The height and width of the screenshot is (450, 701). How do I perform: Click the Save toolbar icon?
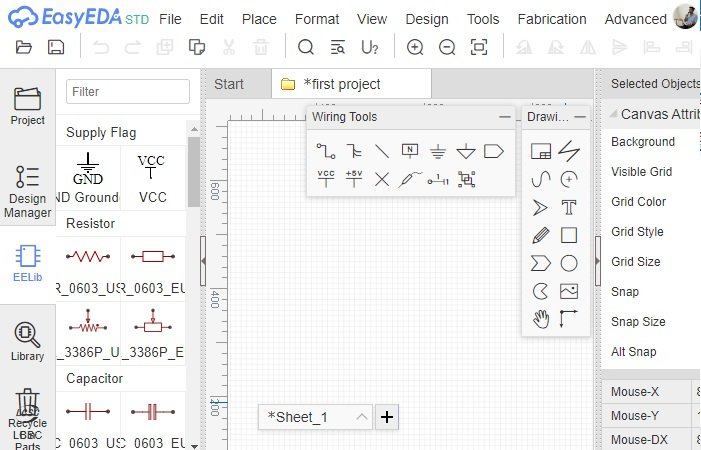(x=56, y=47)
